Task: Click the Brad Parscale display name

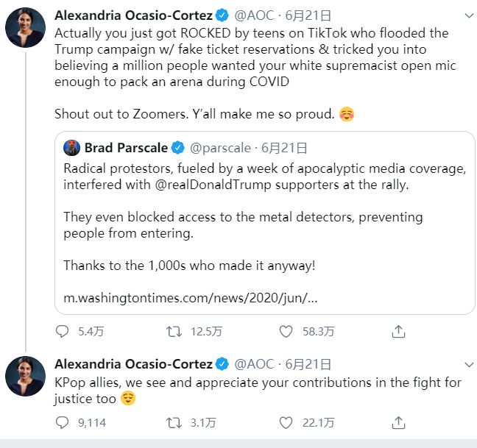Action: click(x=126, y=148)
